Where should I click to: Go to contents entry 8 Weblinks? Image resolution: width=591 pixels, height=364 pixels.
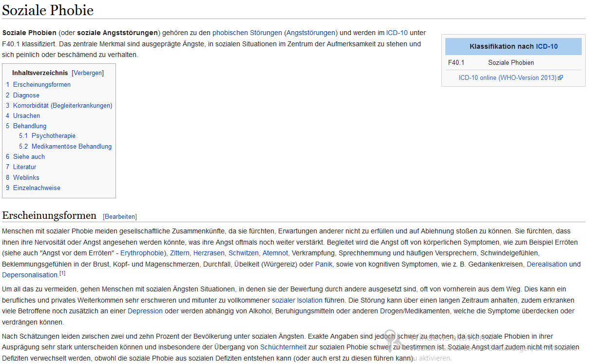(22, 177)
